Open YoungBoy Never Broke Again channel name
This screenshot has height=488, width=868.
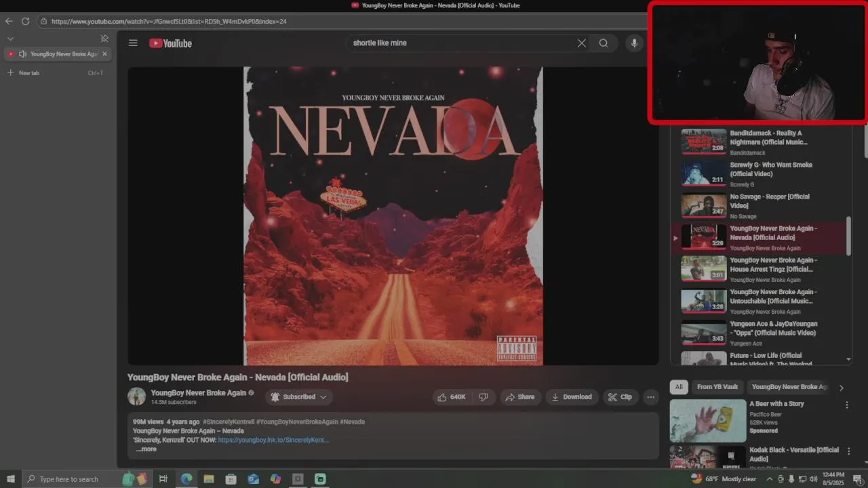(198, 393)
